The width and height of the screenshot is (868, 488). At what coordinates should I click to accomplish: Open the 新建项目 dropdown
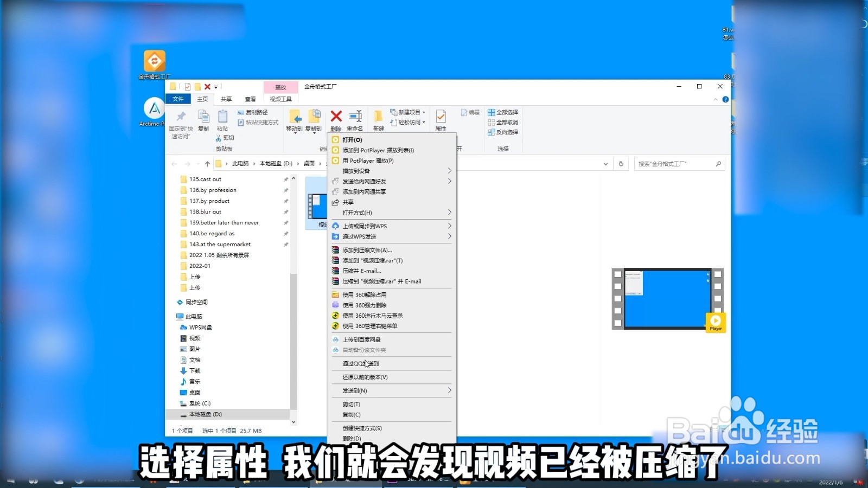tap(408, 112)
